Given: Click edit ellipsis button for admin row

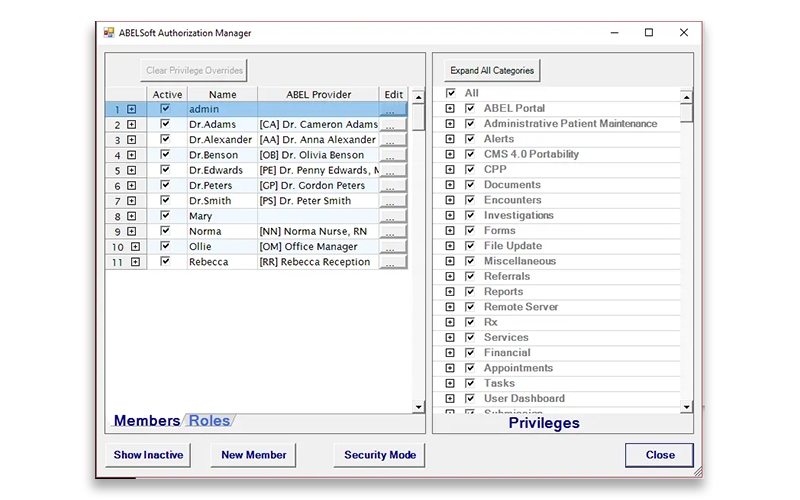Looking at the screenshot, I should pos(393,110).
